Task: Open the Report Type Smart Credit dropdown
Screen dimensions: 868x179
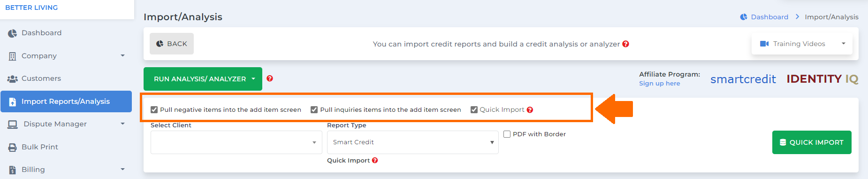Action: click(413, 142)
